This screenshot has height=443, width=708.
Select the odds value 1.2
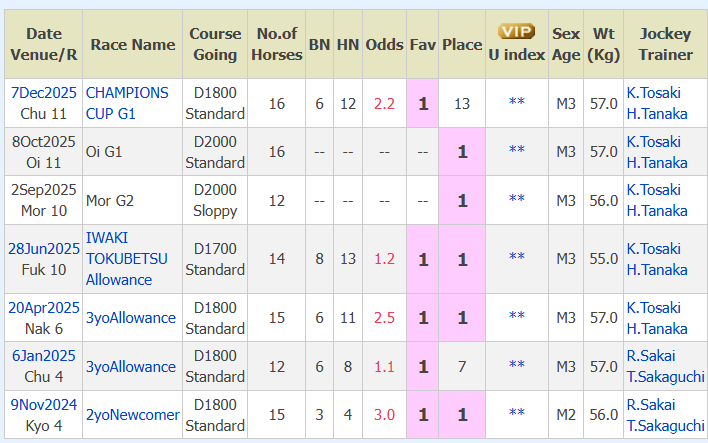point(384,259)
